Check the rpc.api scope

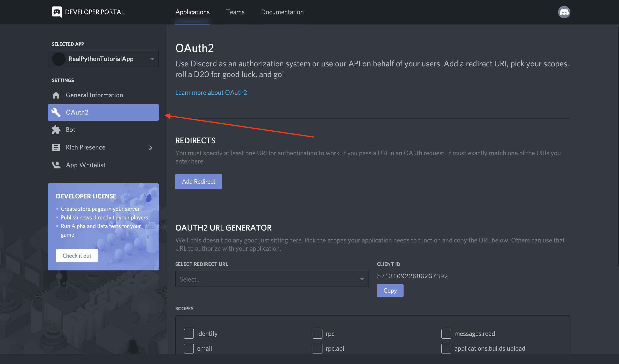pyautogui.click(x=317, y=348)
